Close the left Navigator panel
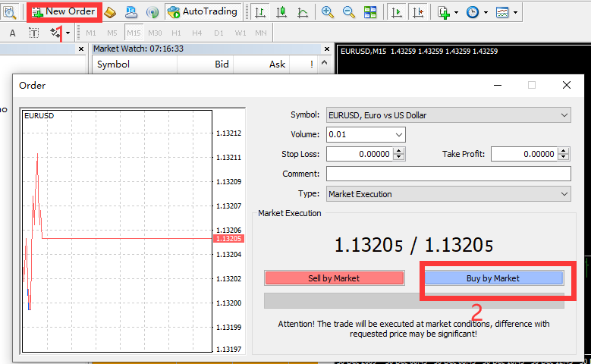The height and width of the screenshot is (364, 591). click(81, 49)
